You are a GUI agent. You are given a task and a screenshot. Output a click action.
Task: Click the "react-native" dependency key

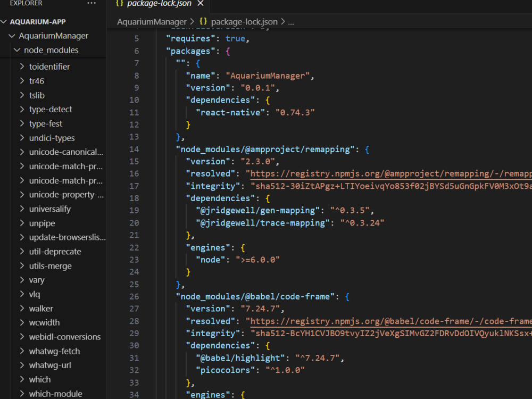pos(230,112)
